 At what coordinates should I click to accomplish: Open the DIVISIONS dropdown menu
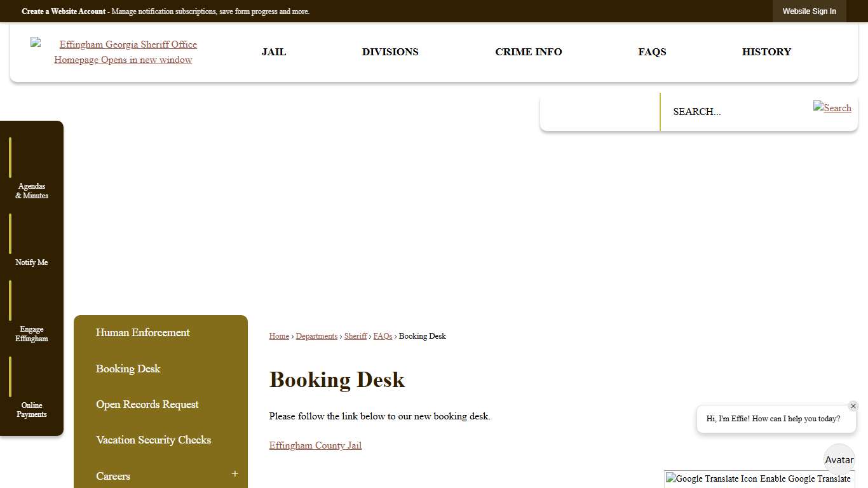pyautogui.click(x=390, y=51)
